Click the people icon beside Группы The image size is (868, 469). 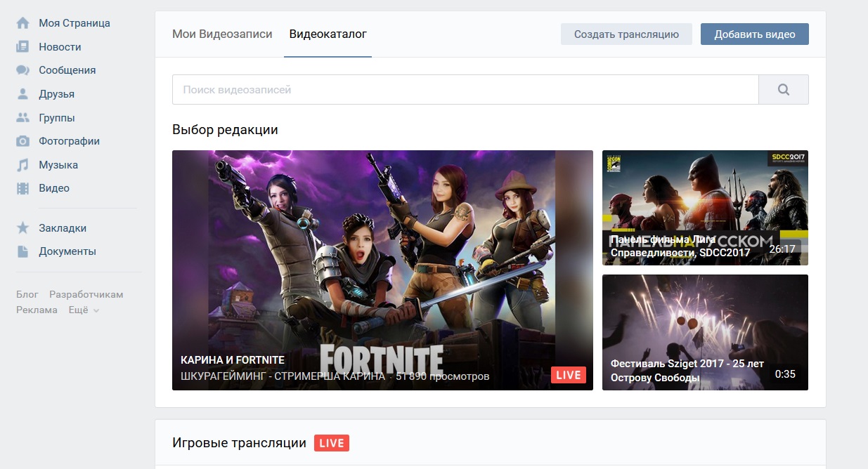[x=23, y=118]
